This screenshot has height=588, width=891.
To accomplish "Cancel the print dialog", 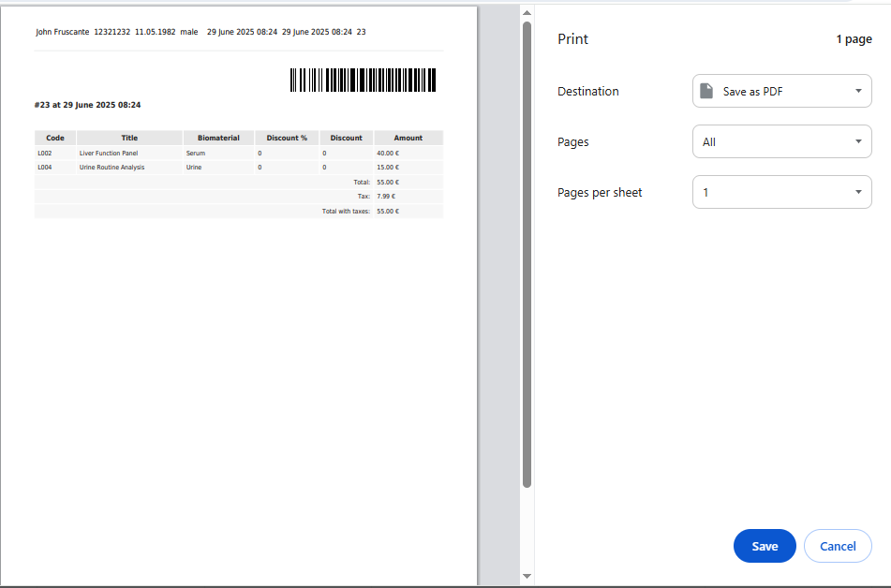I will (x=837, y=546).
